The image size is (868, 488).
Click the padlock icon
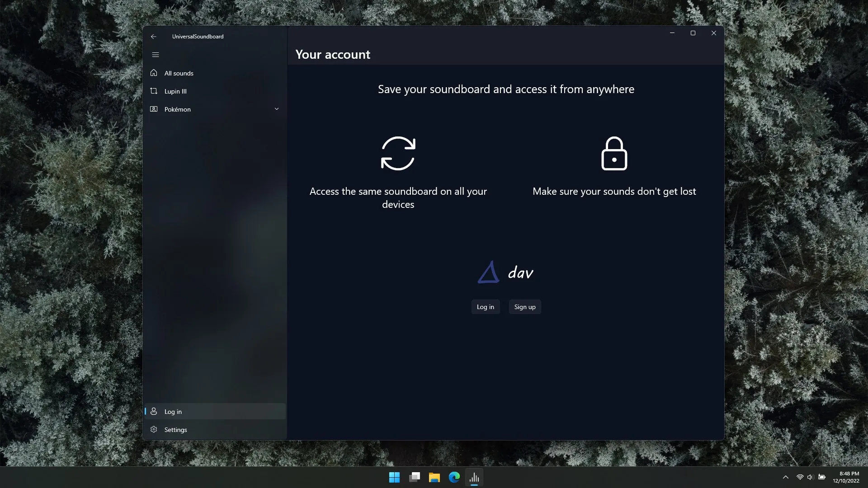pyautogui.click(x=614, y=154)
